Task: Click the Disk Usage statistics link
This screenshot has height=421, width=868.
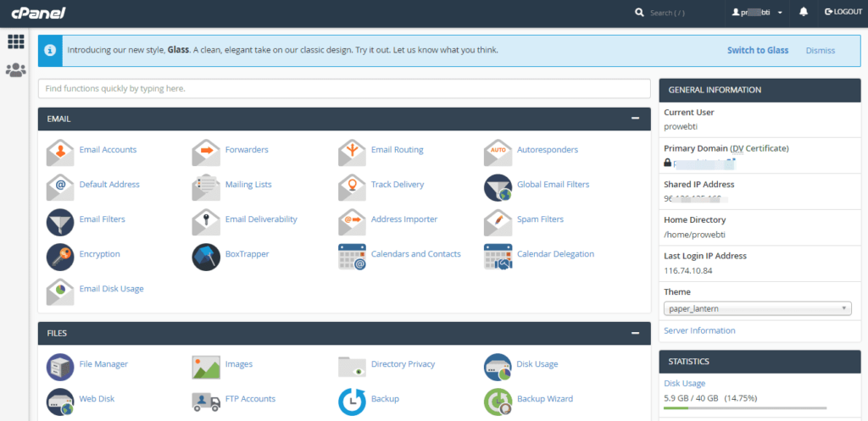Action: (x=684, y=384)
